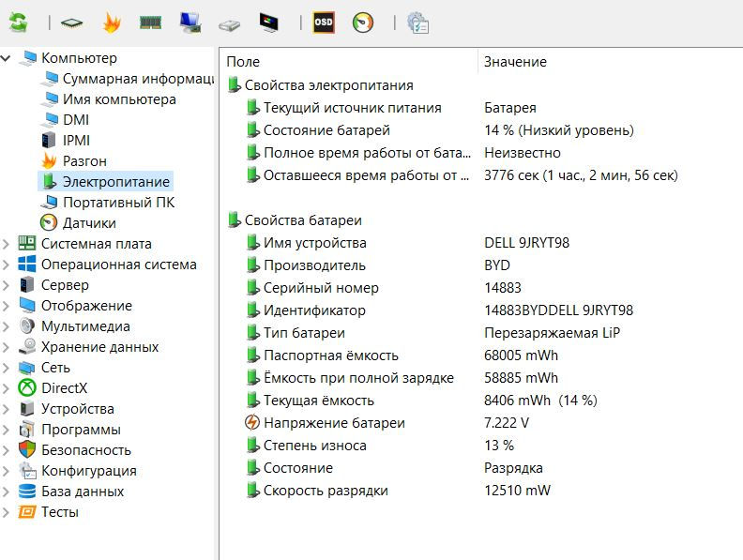
Task: Expand the Системная плата tree node
Action: pos(8,244)
